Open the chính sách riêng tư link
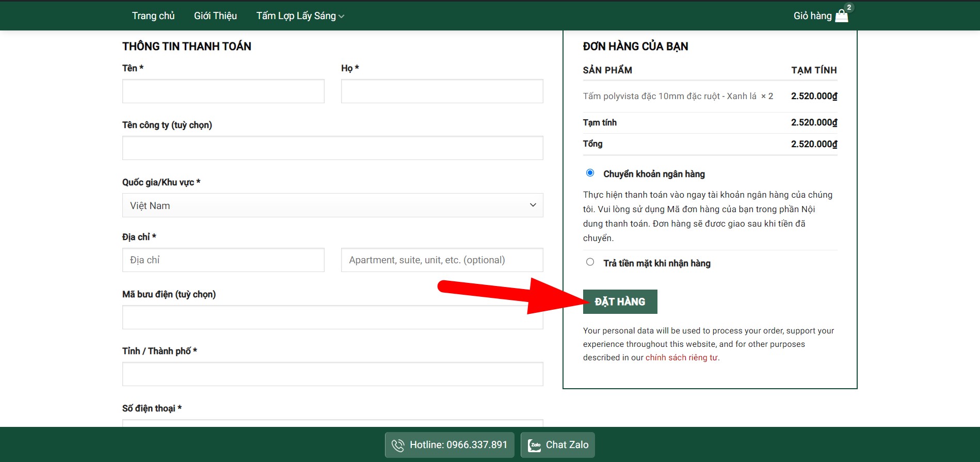980x462 pixels. pyautogui.click(x=681, y=358)
